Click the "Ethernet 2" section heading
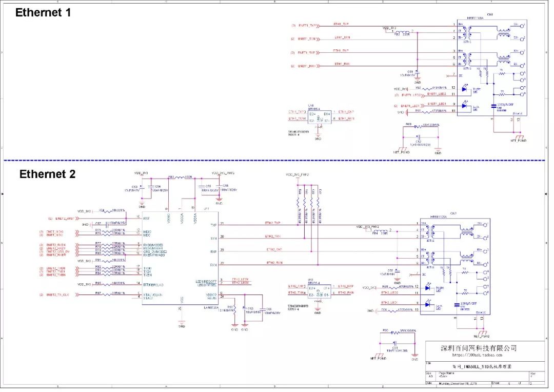554x392 pixels. tap(47, 174)
